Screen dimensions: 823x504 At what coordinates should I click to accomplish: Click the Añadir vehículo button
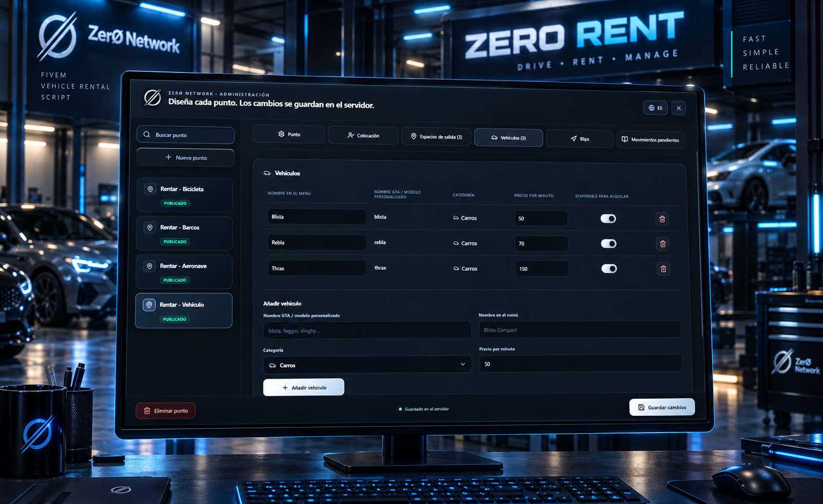pyautogui.click(x=304, y=387)
